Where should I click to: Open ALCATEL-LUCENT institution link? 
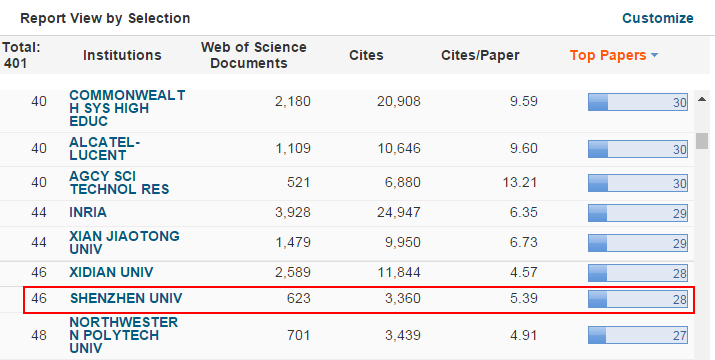104,149
